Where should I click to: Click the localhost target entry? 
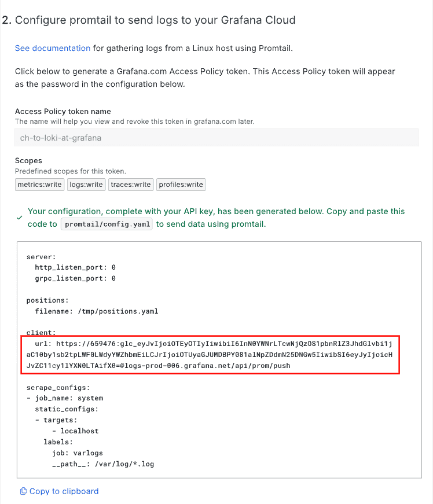(79, 431)
